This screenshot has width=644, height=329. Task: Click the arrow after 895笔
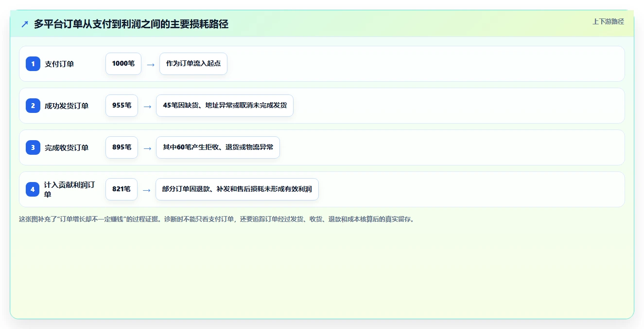click(x=147, y=148)
